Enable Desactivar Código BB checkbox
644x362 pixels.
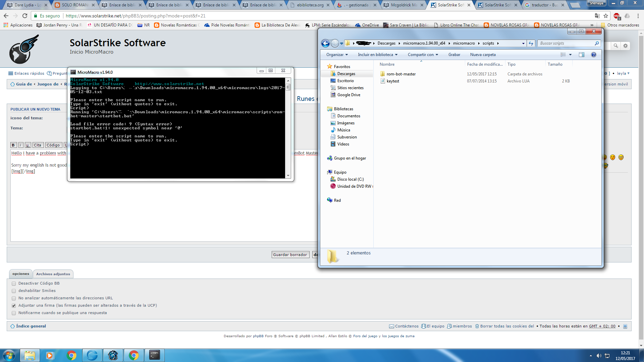14,284
